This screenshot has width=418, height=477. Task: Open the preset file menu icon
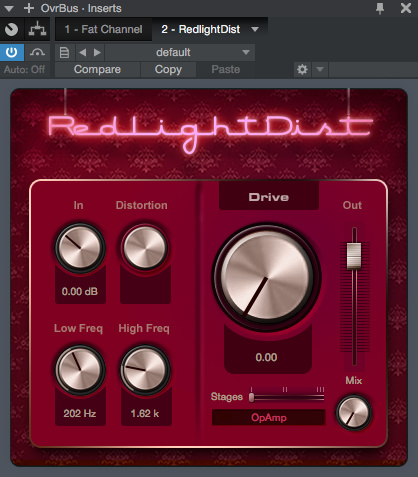(x=64, y=53)
